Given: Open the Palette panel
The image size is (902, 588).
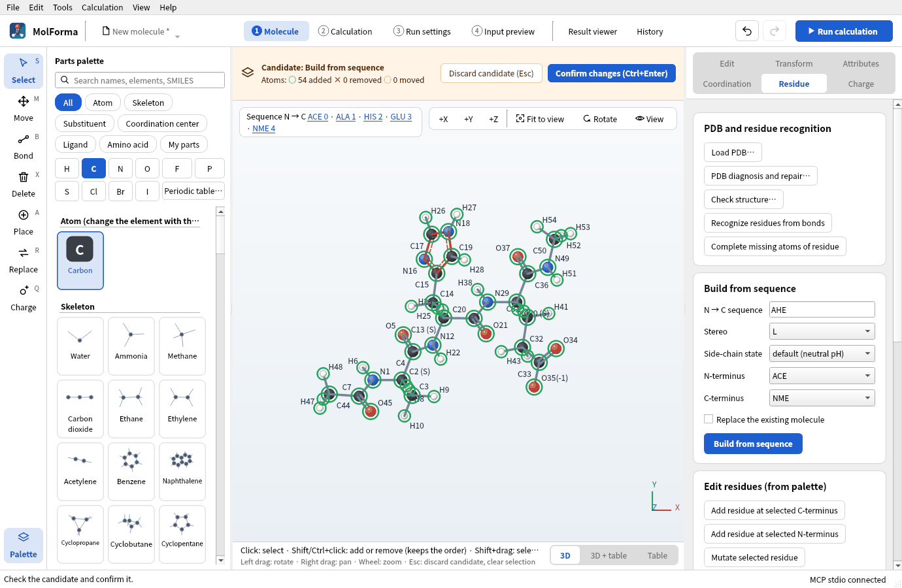Looking at the screenshot, I should click(x=24, y=545).
